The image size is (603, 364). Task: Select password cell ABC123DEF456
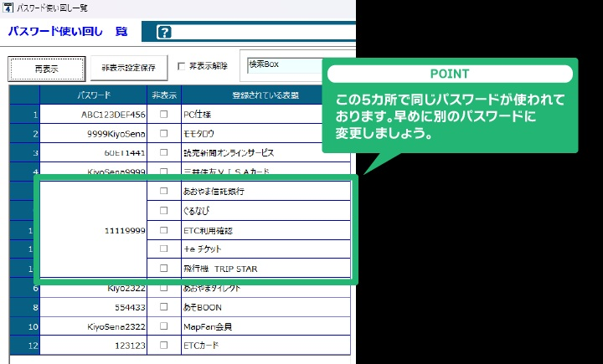point(94,114)
